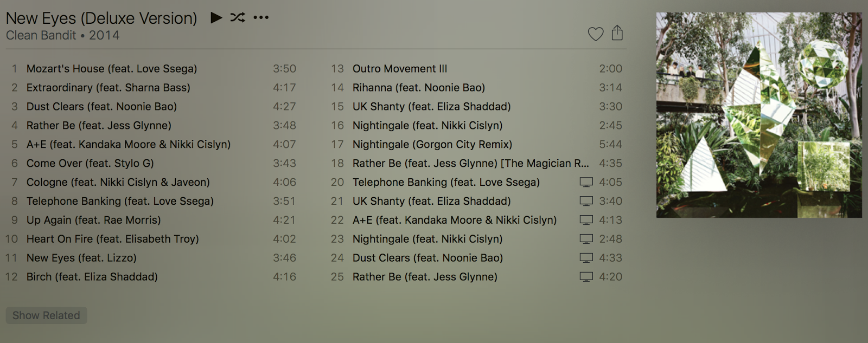Love the album with heart icon

(x=596, y=34)
